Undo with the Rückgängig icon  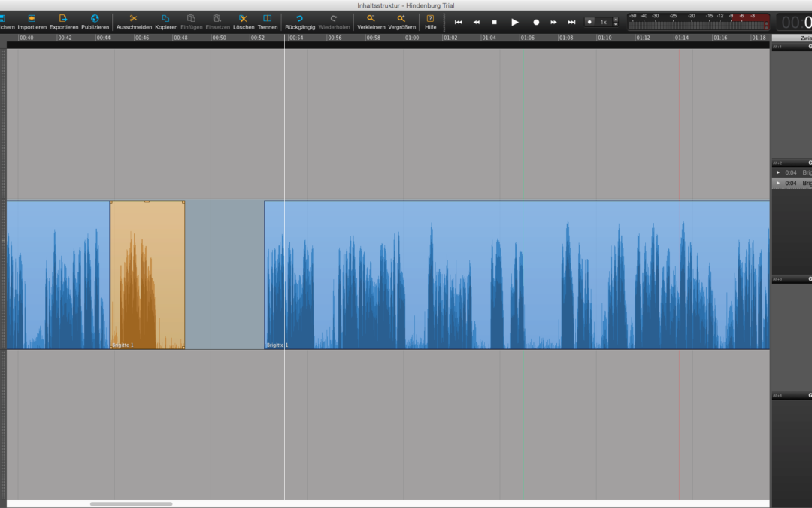tap(299, 19)
